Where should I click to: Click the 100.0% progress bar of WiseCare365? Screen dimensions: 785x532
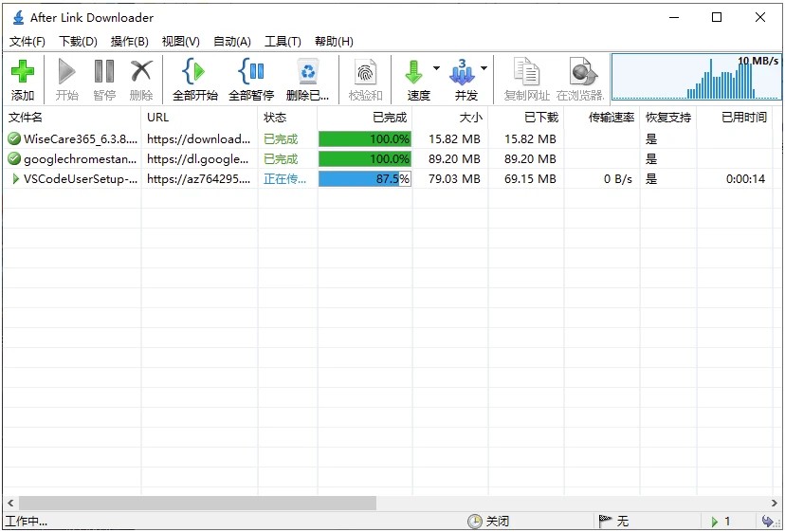point(365,138)
